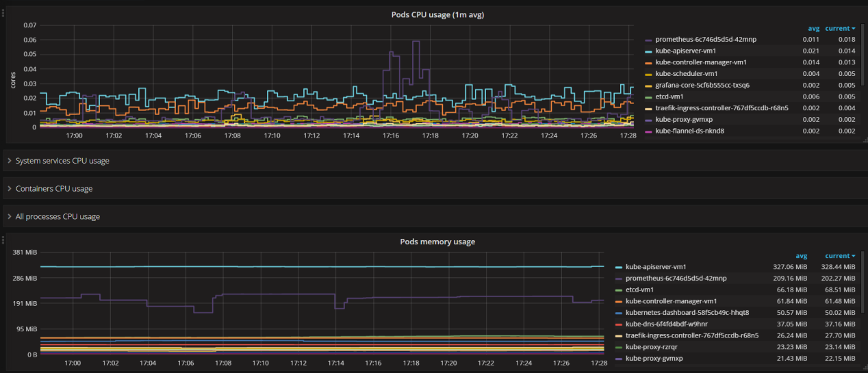
Task: Toggle kube-proxy-gvmxp series in CPU legend
Action: [684, 119]
